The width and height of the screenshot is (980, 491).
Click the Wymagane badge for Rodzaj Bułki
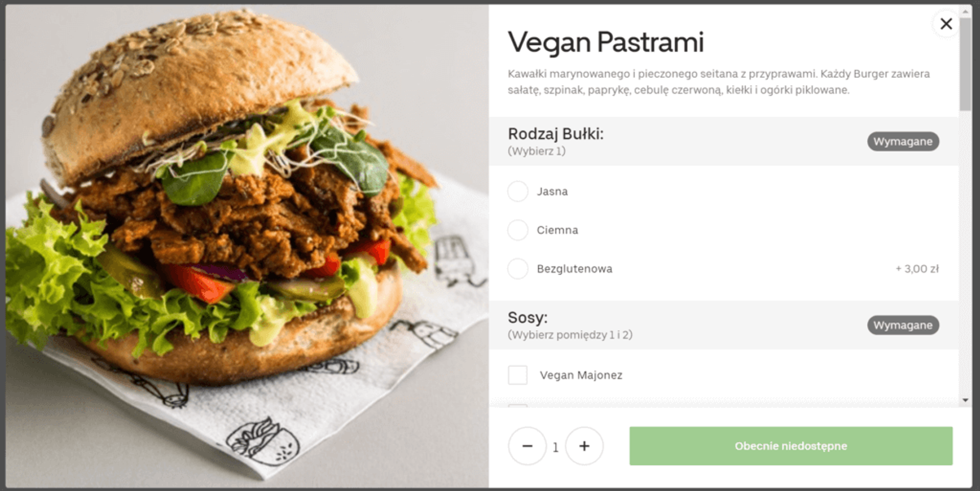903,141
